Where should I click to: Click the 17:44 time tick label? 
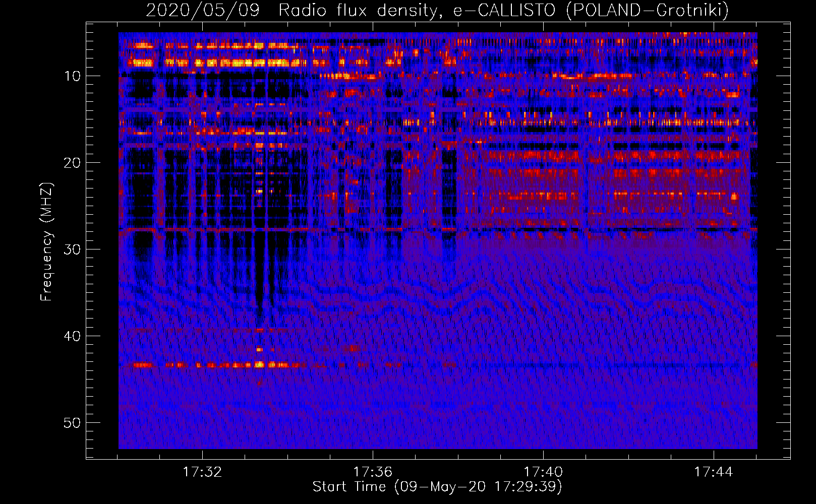(714, 472)
